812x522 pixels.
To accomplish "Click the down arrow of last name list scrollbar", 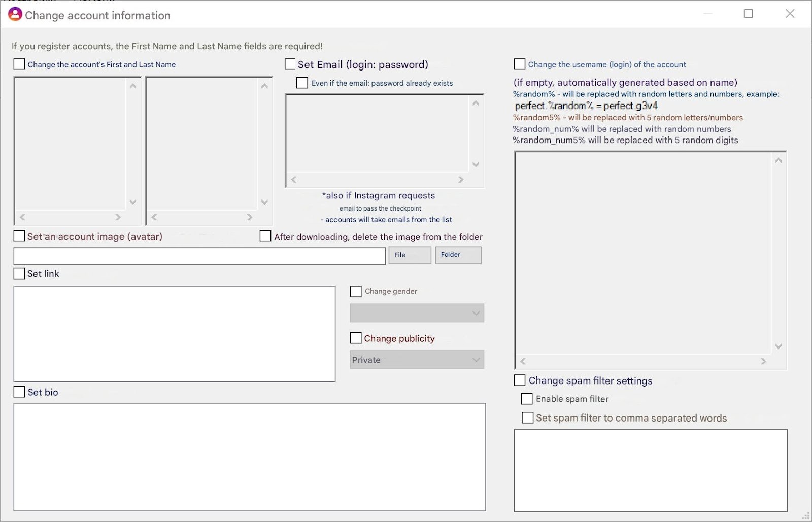I will pyautogui.click(x=264, y=202).
